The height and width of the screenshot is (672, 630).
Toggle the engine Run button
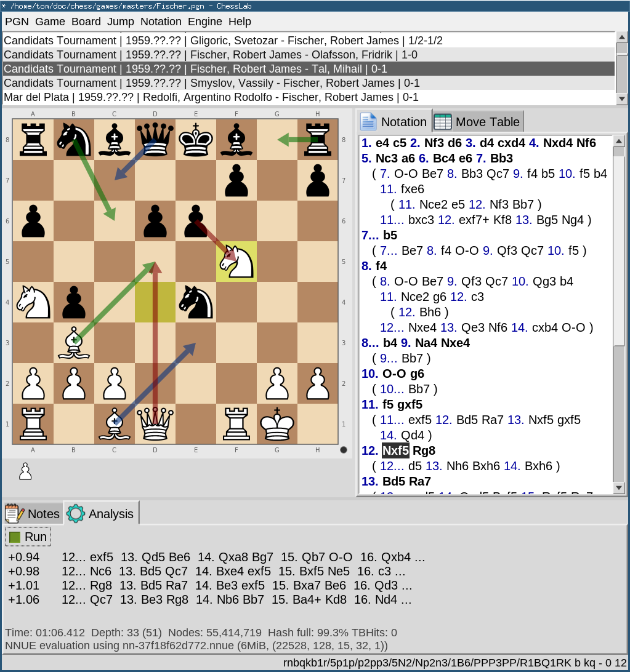point(28,537)
